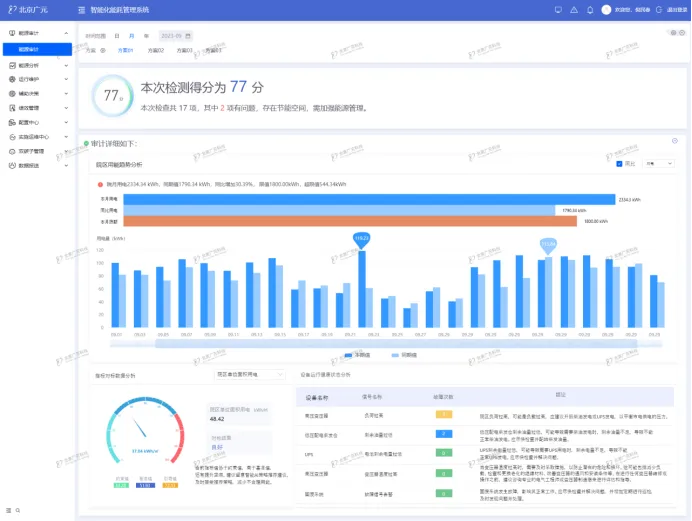Open the dropdown next to 同比 checkbox
This screenshot has width=692, height=521.
pyautogui.click(x=658, y=163)
